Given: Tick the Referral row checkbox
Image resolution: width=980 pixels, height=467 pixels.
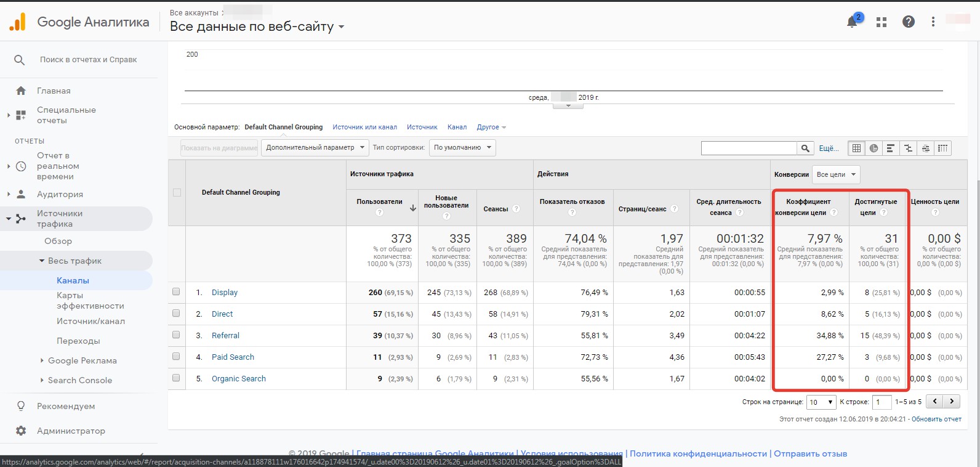Looking at the screenshot, I should [176, 335].
